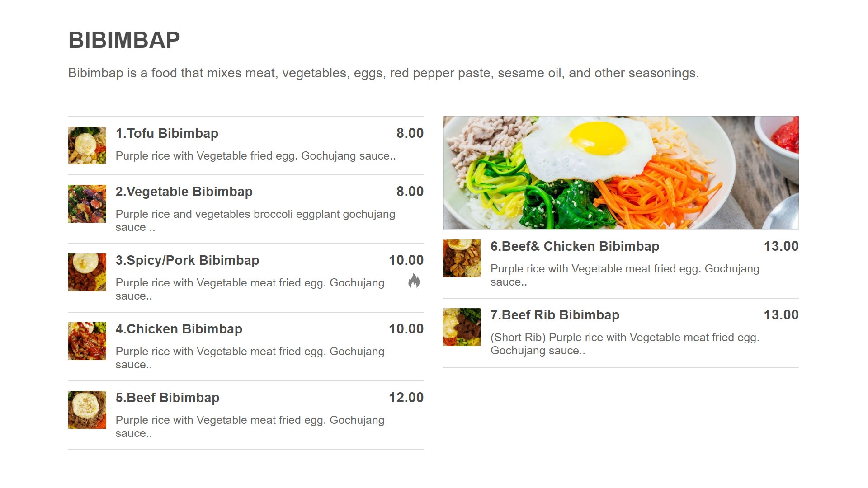Click the 12.00 price for Beef Bibimbap

pos(406,398)
